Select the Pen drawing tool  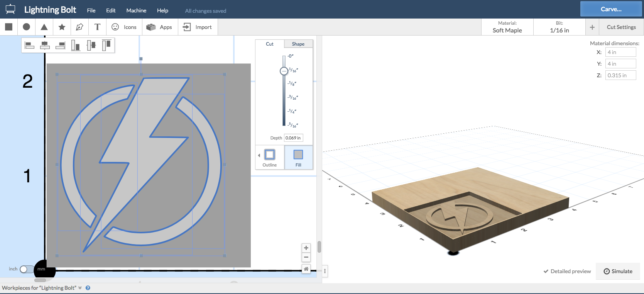pyautogui.click(x=79, y=27)
